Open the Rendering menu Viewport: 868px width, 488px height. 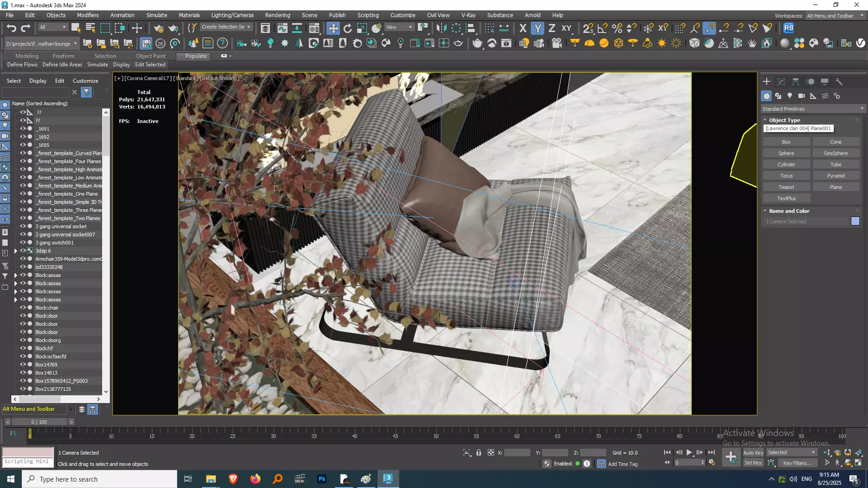(277, 15)
